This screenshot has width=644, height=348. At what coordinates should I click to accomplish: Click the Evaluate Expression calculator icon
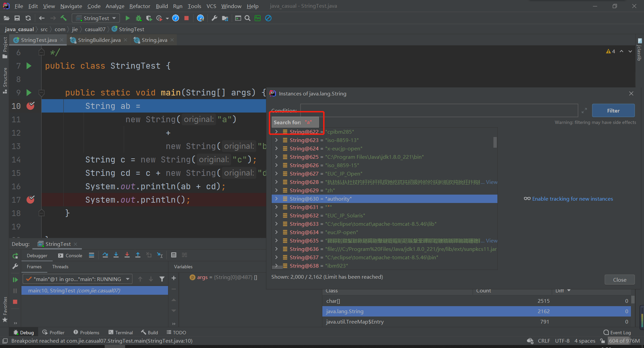pyautogui.click(x=174, y=255)
